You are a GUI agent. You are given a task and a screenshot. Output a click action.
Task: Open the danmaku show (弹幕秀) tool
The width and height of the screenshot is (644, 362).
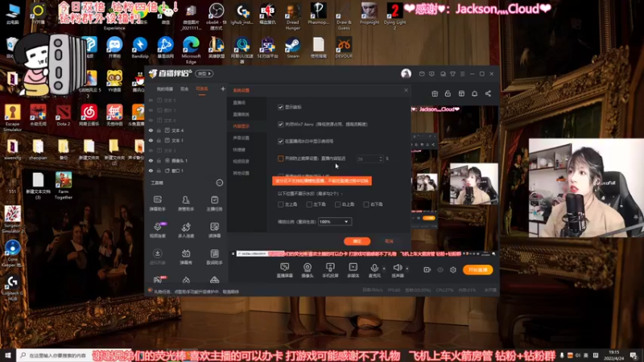coord(186,257)
